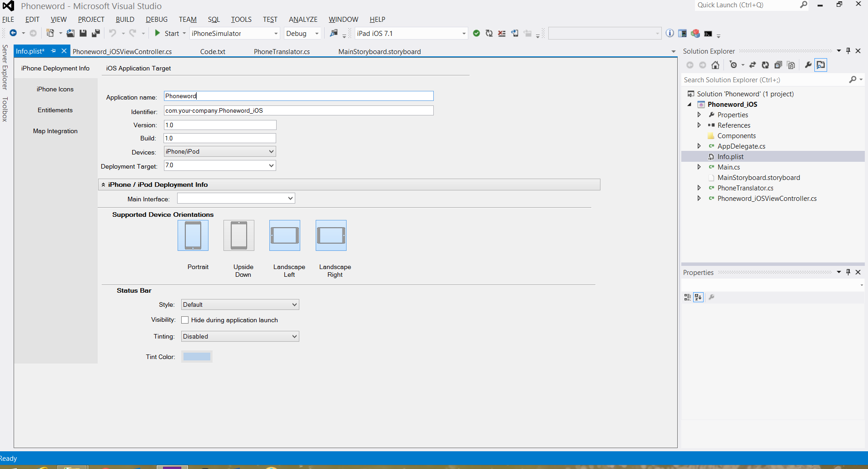Select iPhone Icons in the left sidebar
Screen dimensions: 868x469
tap(55, 90)
